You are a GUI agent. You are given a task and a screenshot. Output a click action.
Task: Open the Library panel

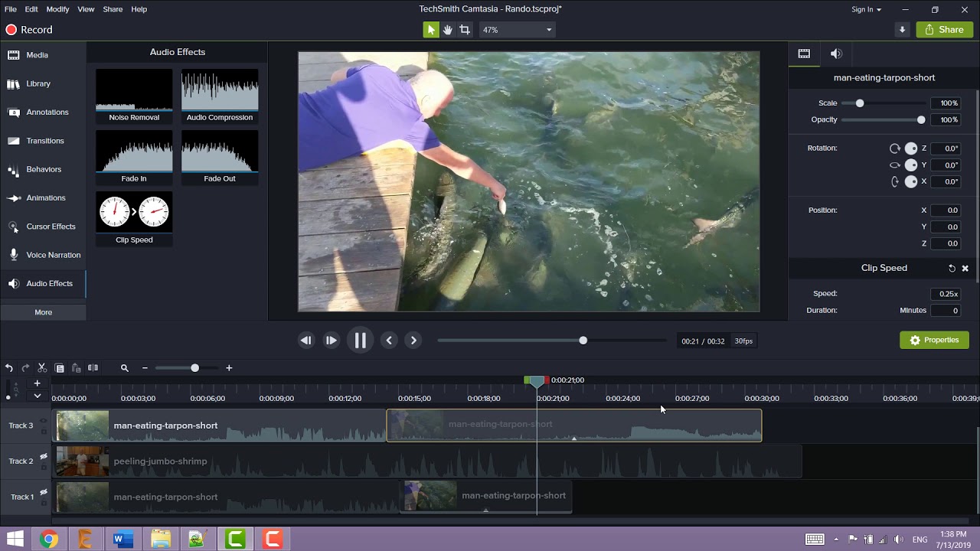[43, 83]
